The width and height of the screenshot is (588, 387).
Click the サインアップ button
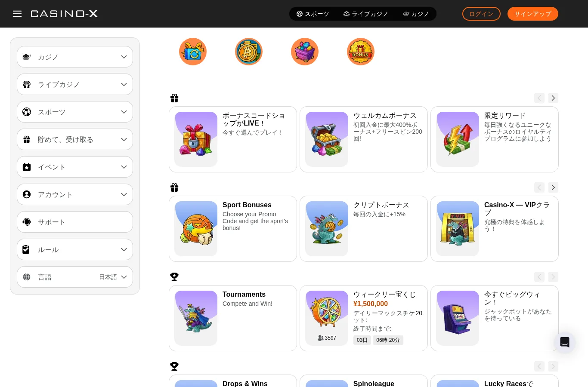[533, 14]
